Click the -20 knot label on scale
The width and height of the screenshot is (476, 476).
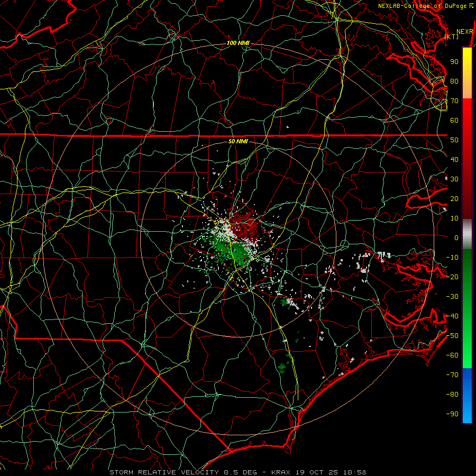[452, 277]
